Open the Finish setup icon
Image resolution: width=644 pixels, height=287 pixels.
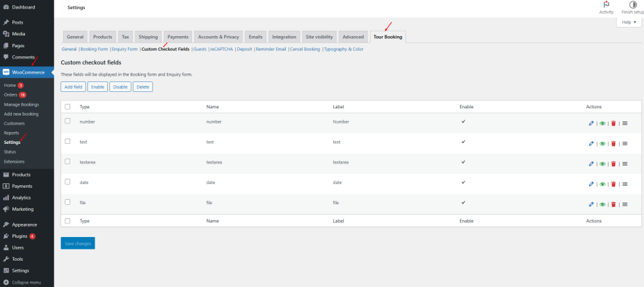[x=632, y=5]
